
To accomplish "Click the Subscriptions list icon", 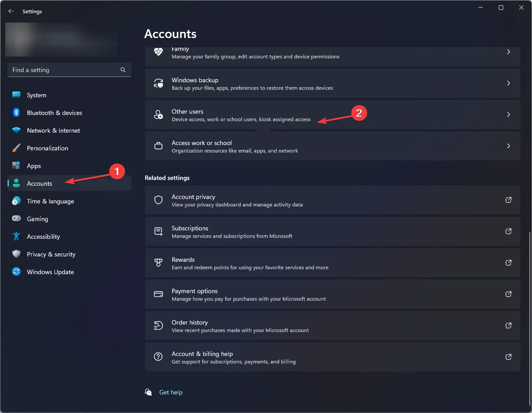I will [158, 231].
